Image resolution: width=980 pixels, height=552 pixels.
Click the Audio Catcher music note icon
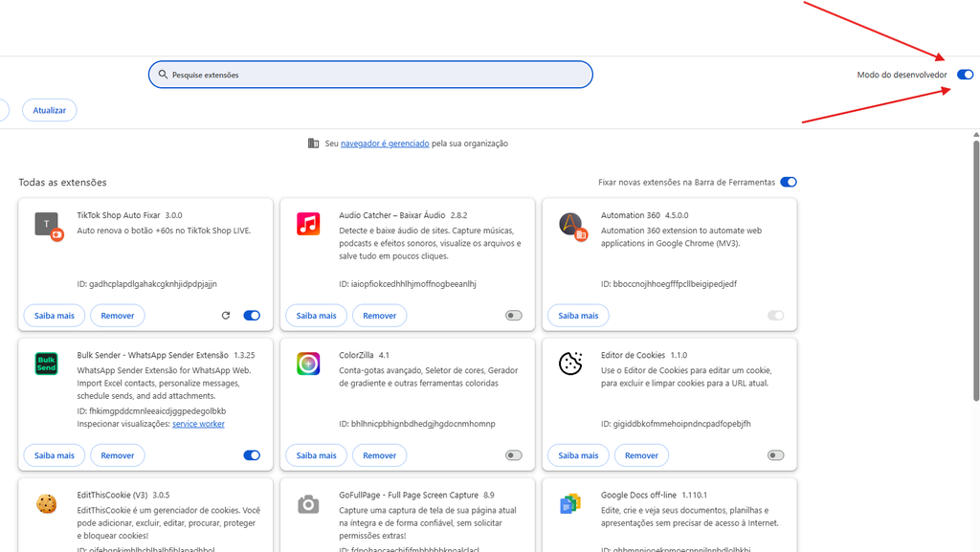308,224
